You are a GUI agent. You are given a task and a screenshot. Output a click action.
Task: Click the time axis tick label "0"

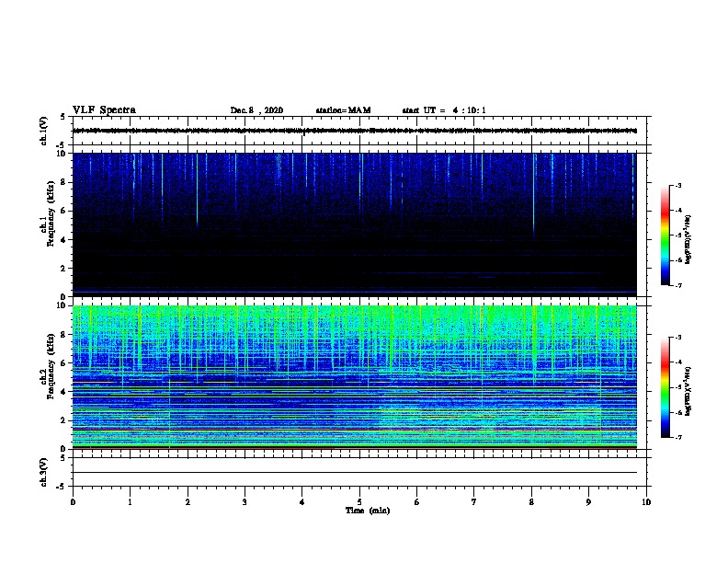tap(73, 502)
